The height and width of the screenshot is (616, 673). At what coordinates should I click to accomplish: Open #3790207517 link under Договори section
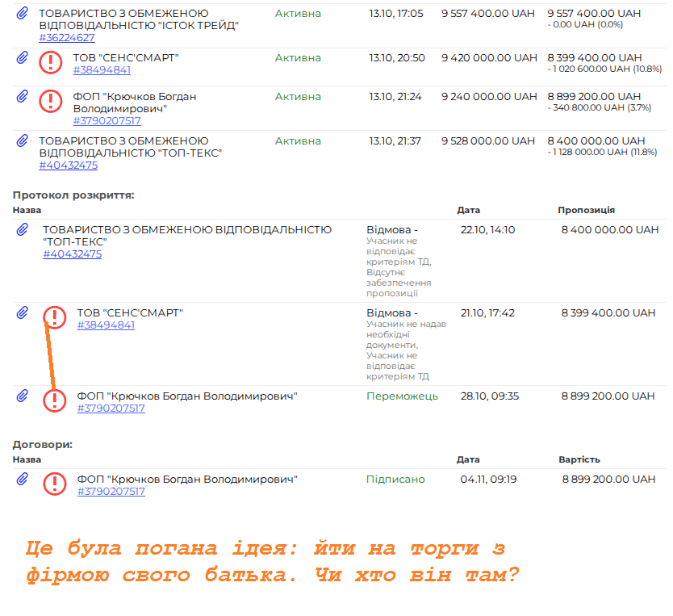point(111,492)
